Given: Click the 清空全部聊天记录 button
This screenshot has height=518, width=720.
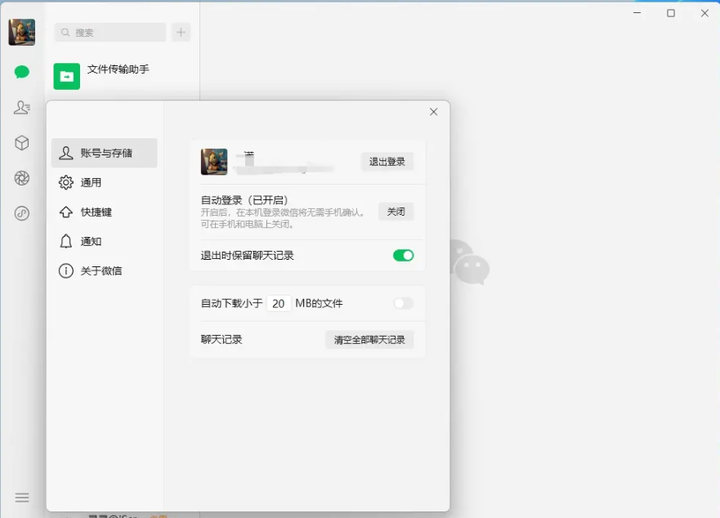Looking at the screenshot, I should click(x=369, y=340).
